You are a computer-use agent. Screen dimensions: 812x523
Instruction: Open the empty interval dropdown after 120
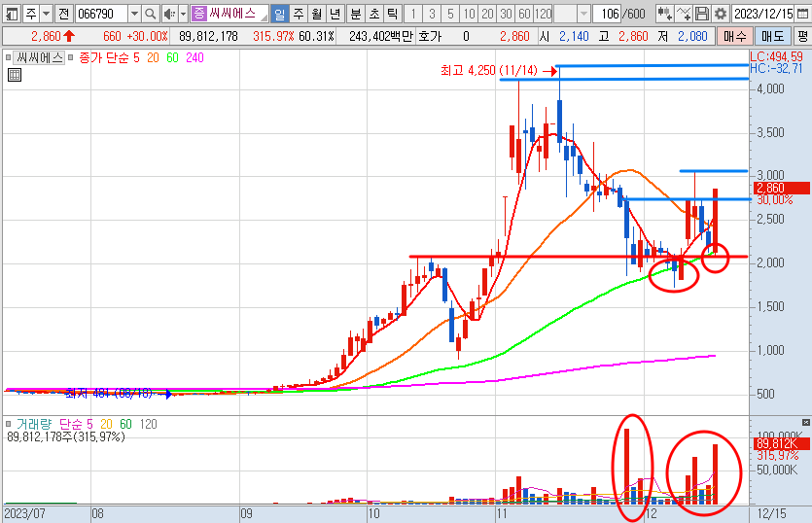(x=583, y=14)
